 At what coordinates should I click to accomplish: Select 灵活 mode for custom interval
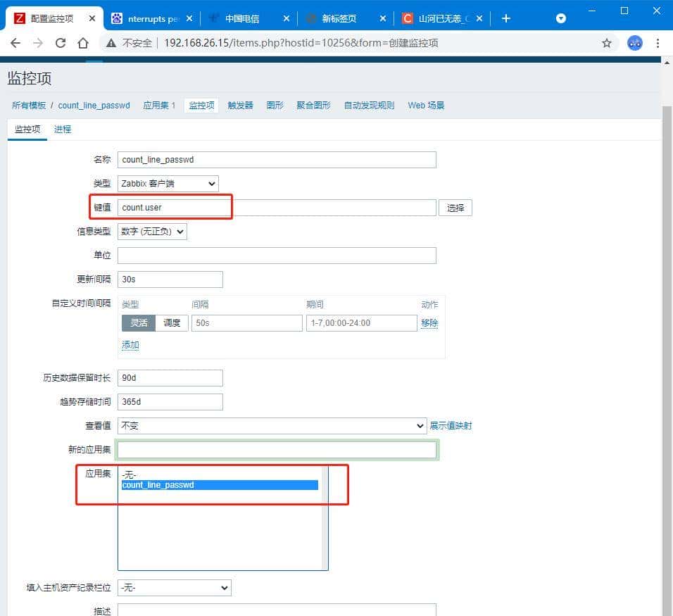137,323
